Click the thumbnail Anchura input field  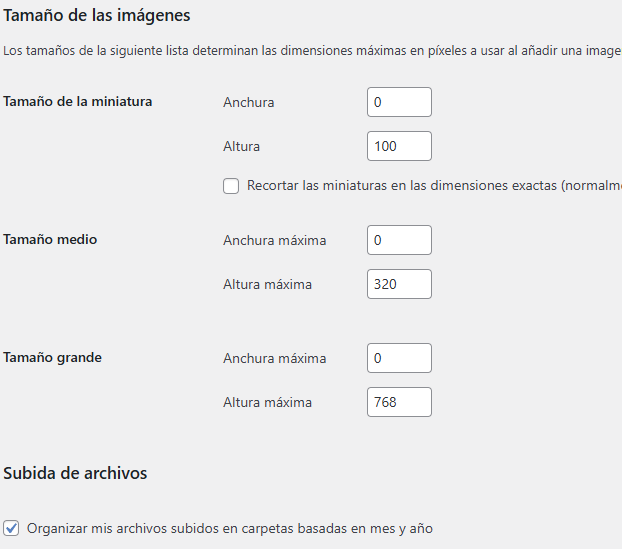pos(399,102)
